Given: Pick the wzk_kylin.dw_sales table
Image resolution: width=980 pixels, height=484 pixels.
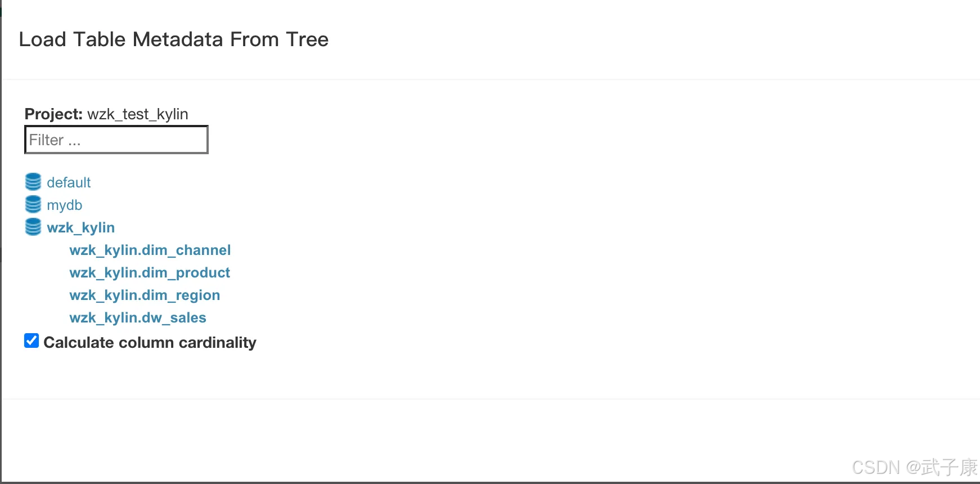Looking at the screenshot, I should (138, 317).
